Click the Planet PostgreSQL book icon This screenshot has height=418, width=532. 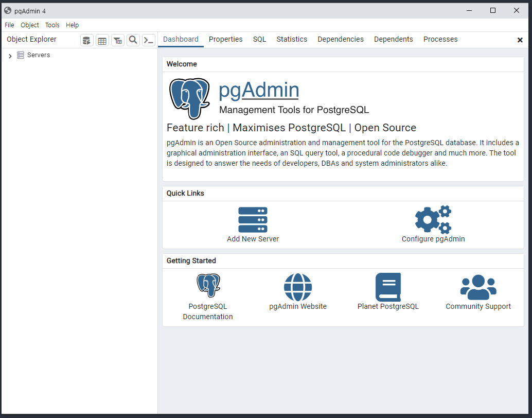coord(388,287)
